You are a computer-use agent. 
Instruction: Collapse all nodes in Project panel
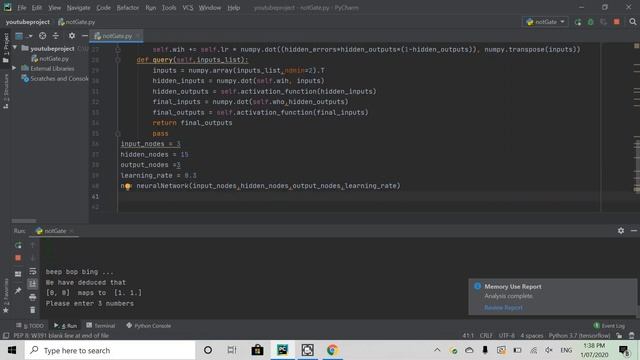56,36
